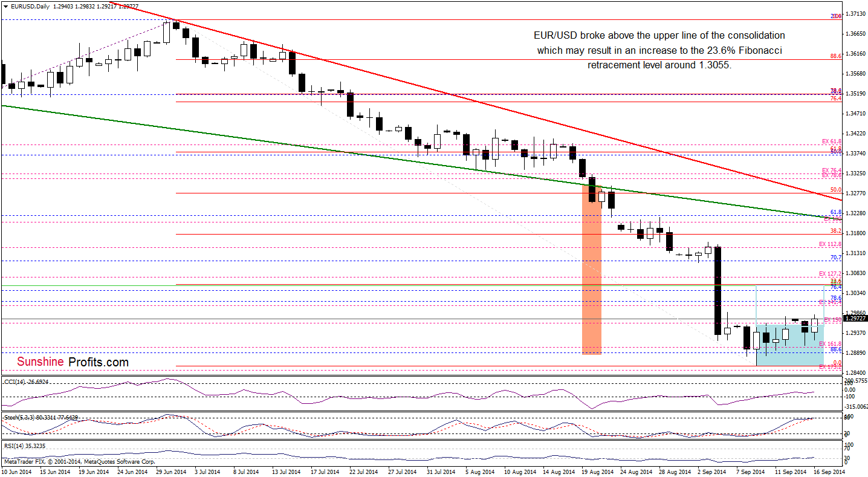Click the 1.36160 price axis label
This screenshot has width=868, height=477.
point(855,54)
